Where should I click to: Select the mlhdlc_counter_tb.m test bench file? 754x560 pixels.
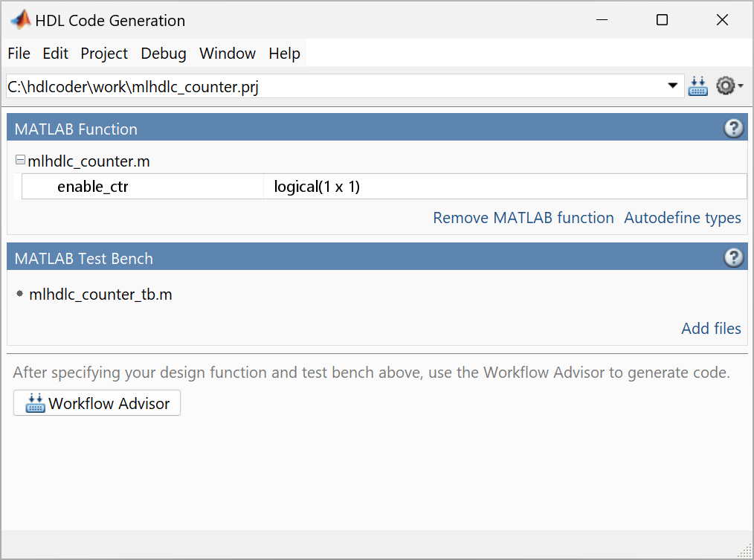100,294
